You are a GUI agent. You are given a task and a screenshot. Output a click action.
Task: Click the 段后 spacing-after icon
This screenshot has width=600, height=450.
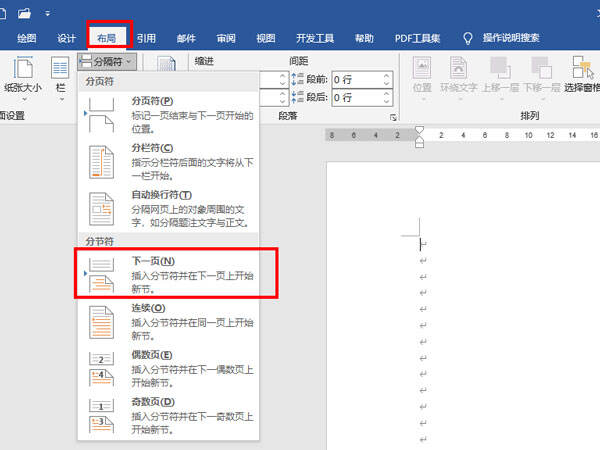pos(298,97)
